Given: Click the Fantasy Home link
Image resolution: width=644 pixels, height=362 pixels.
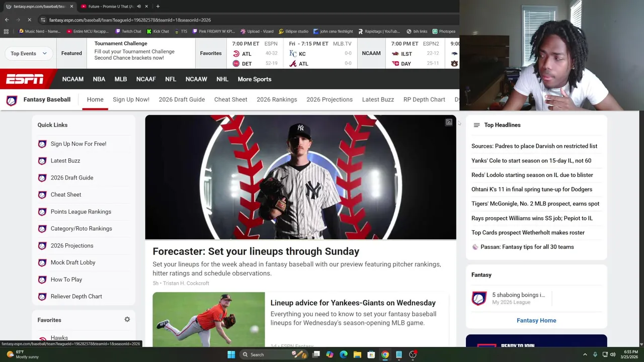Looking at the screenshot, I should (x=536, y=320).
